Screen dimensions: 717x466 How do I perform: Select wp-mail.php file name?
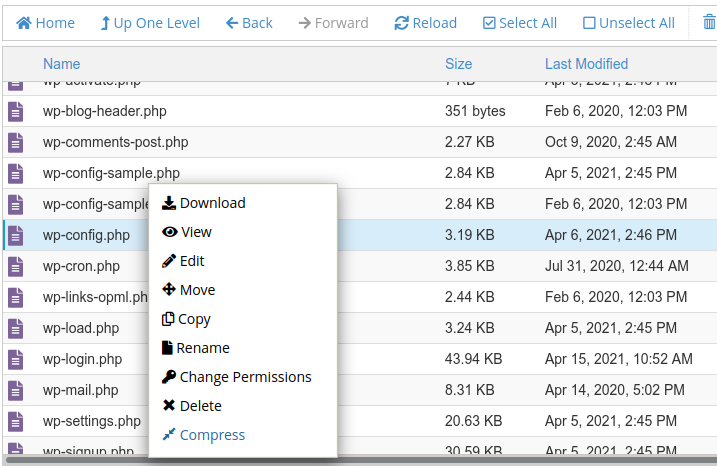80,390
